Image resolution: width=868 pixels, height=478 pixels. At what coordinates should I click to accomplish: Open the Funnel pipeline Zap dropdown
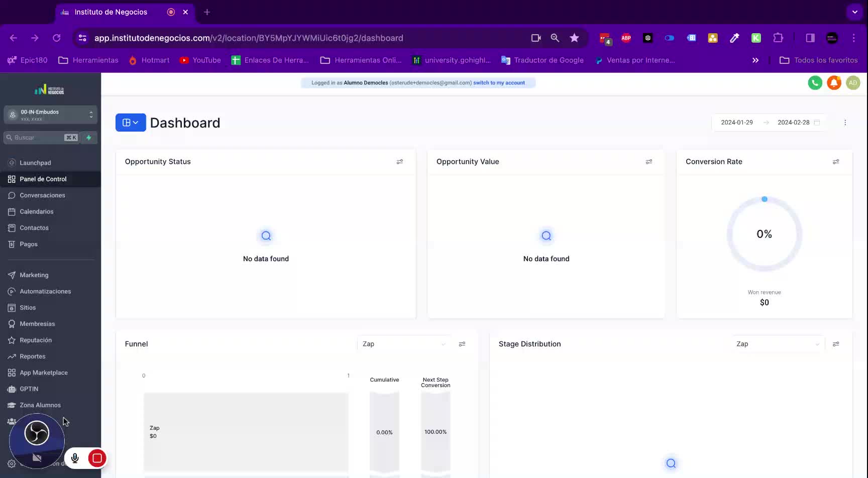[x=404, y=344]
